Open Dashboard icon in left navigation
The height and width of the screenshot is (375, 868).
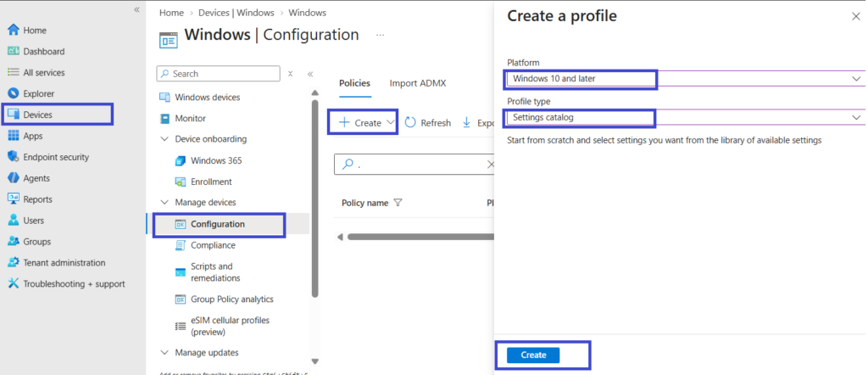pos(14,51)
